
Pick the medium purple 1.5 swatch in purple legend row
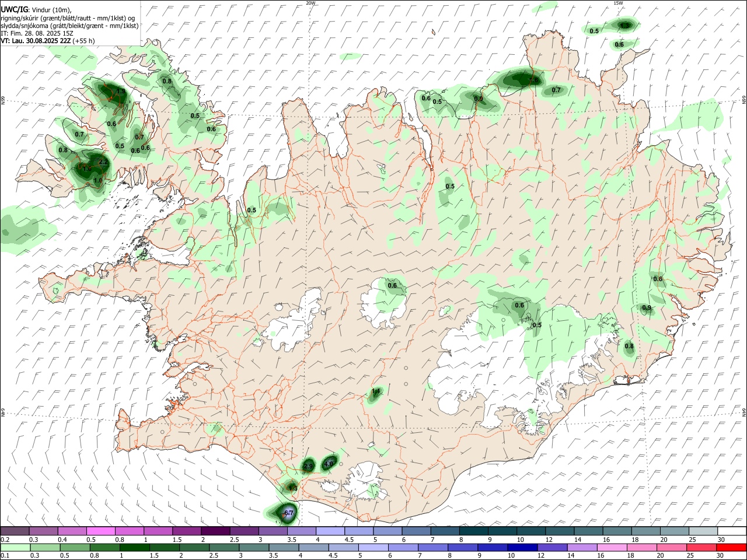coord(186,531)
